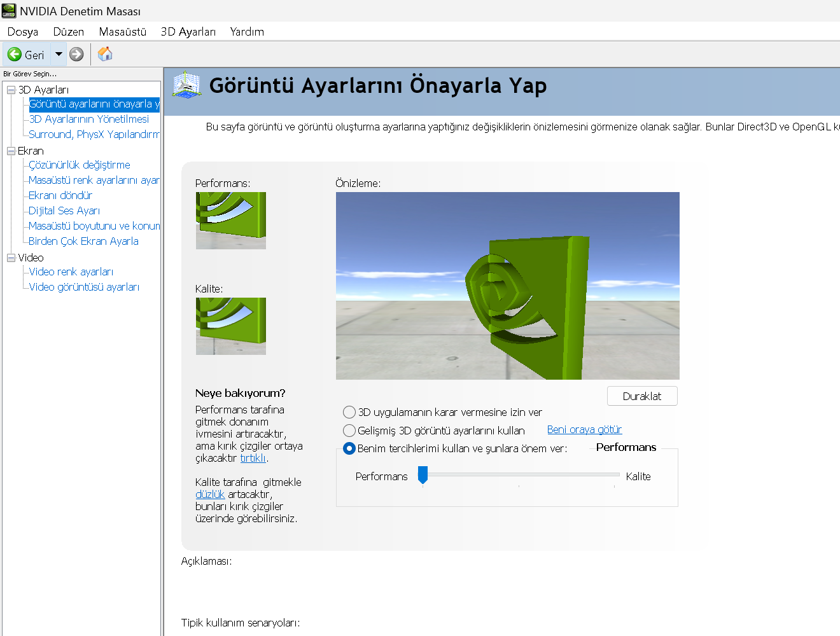Open the Dosya menu
This screenshot has height=636, width=840.
pyautogui.click(x=23, y=32)
